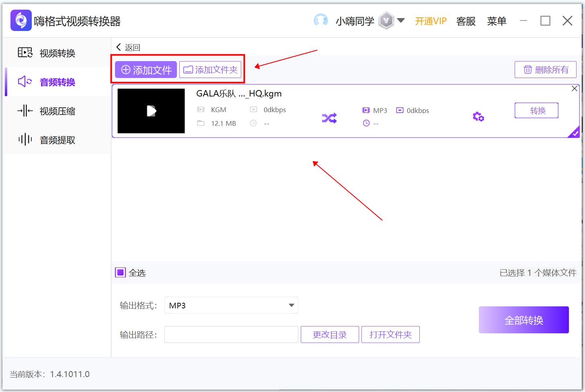Open the 菜单 menu
Viewport: 585px width, 392px height.
[497, 21]
